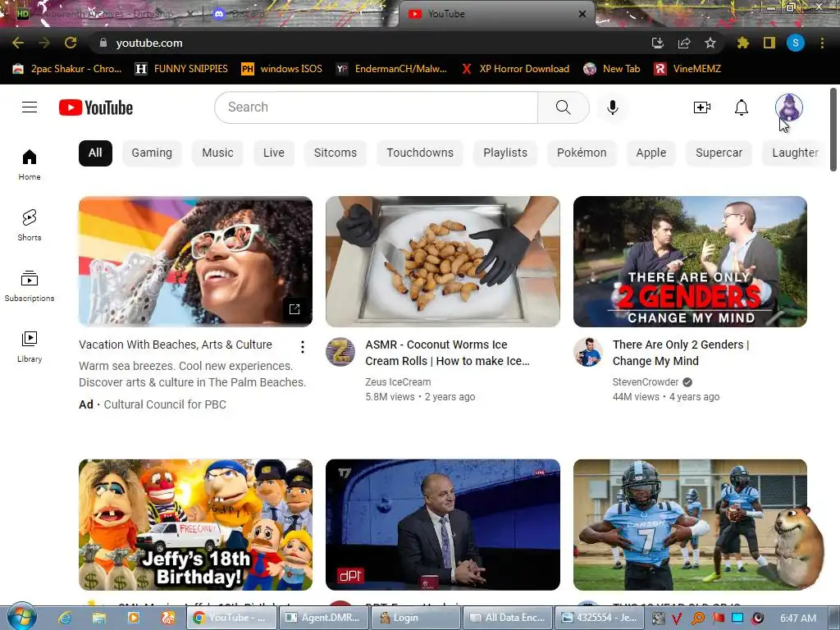Click the share page icon in address bar
This screenshot has height=630, width=840.
684,43
